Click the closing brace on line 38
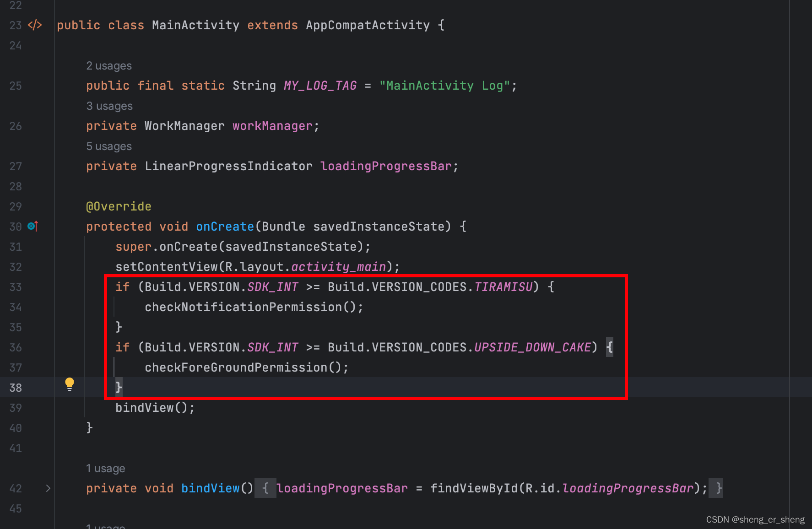Image resolution: width=812 pixels, height=529 pixels. [119, 388]
